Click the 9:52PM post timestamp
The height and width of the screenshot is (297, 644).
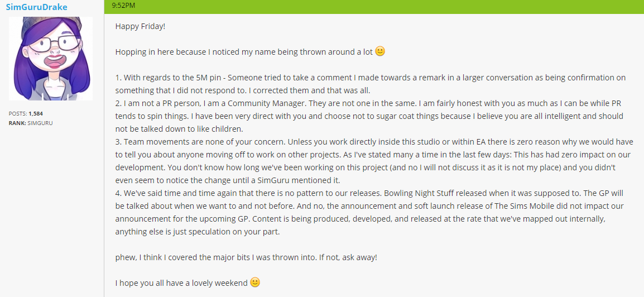click(123, 6)
